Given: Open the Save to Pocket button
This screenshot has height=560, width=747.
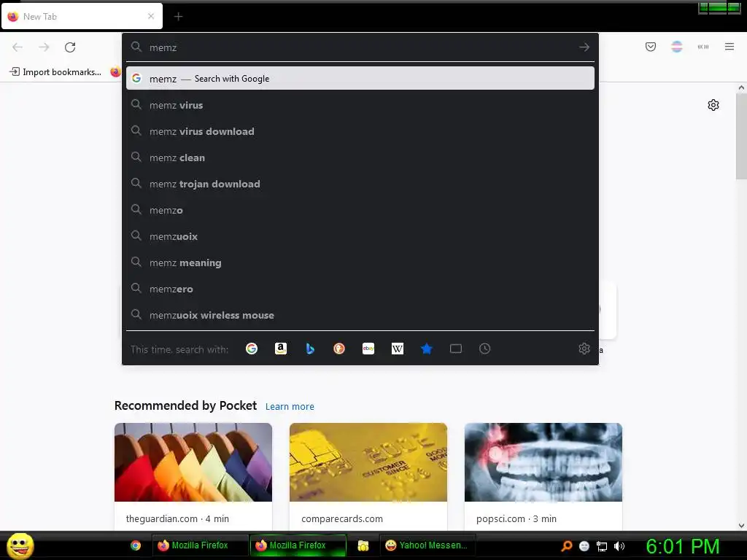Looking at the screenshot, I should (x=650, y=47).
